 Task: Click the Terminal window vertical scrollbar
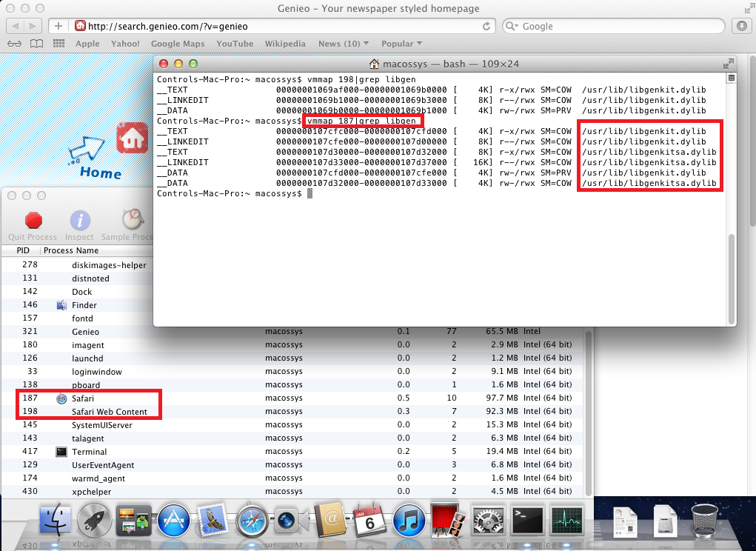[x=732, y=278]
